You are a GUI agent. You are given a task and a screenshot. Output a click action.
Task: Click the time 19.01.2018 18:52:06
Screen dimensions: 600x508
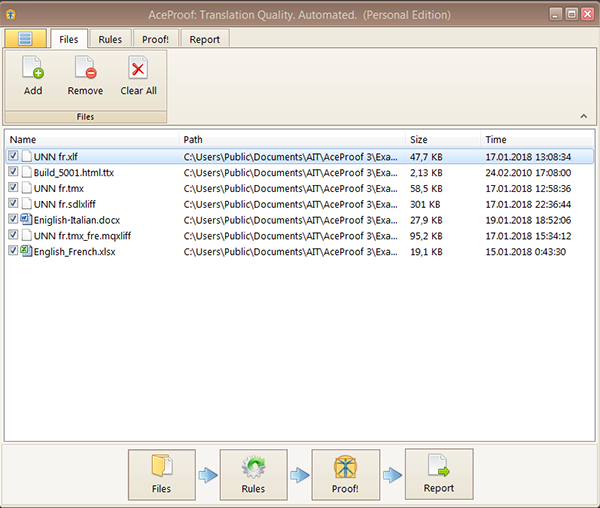tap(528, 220)
